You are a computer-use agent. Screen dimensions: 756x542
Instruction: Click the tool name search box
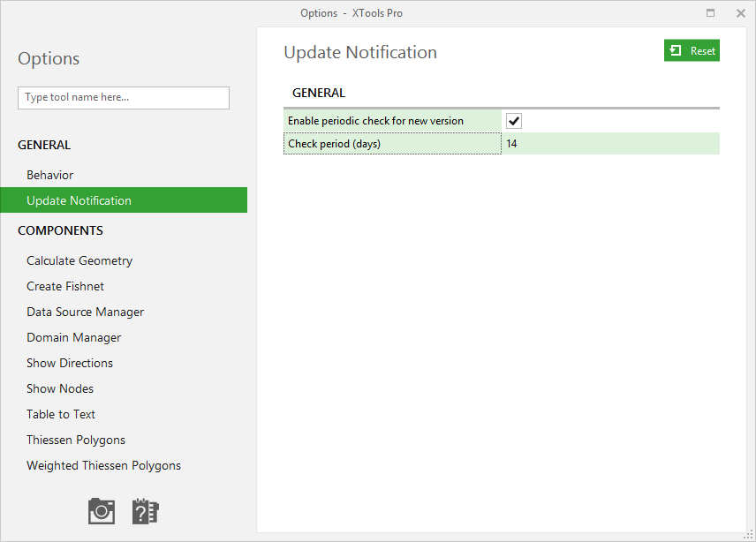click(x=123, y=98)
